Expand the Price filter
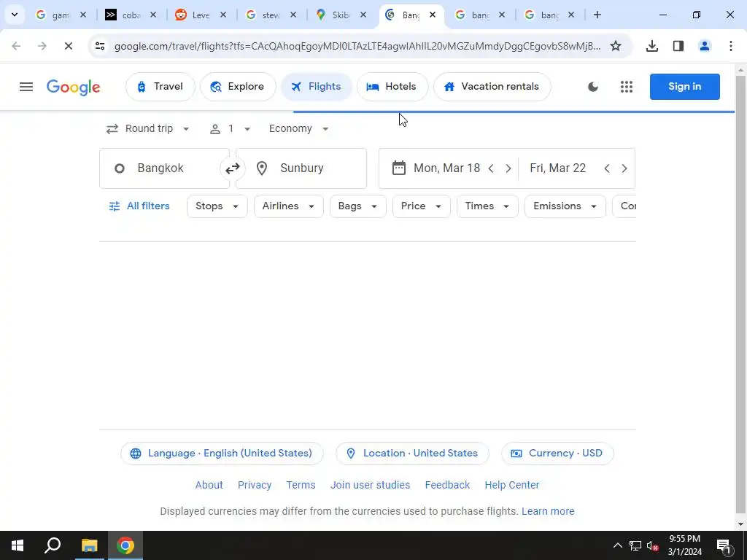Viewport: 747px width, 560px height. tap(421, 206)
